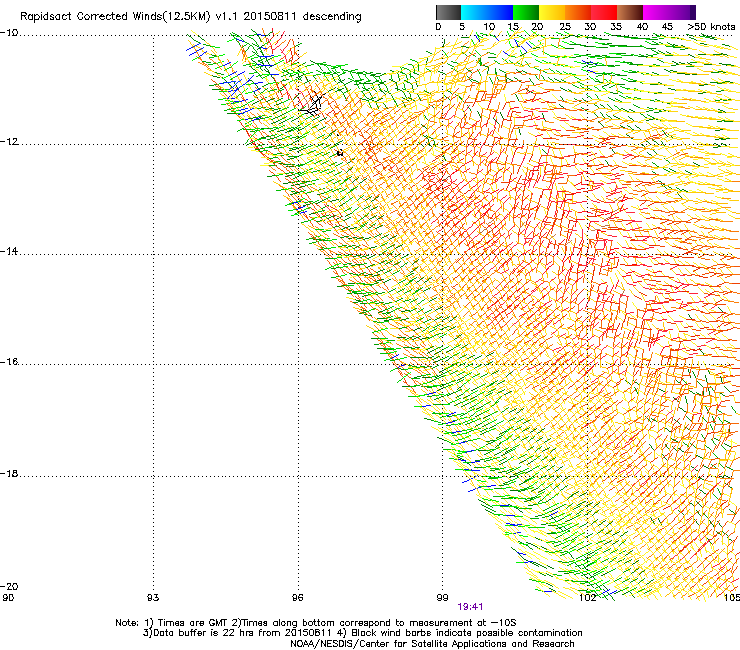Click the '90' longitude axis label
This screenshot has height=650, width=740.
[8, 598]
